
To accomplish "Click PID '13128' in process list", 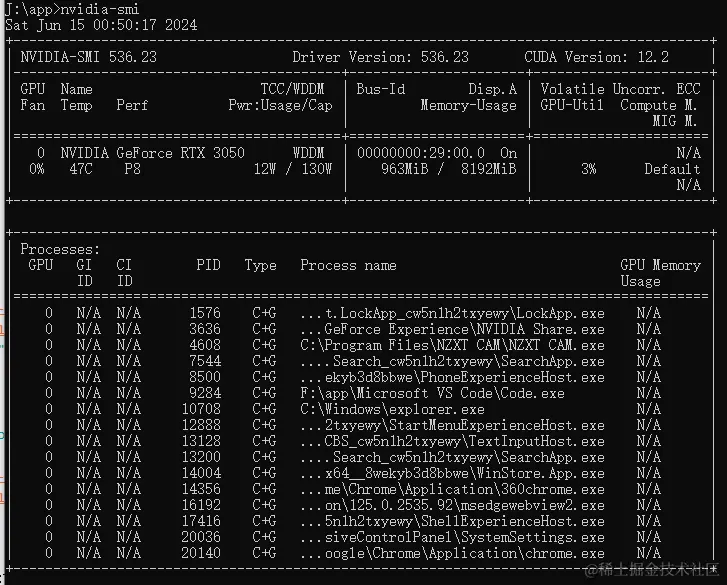I will (201, 441).
